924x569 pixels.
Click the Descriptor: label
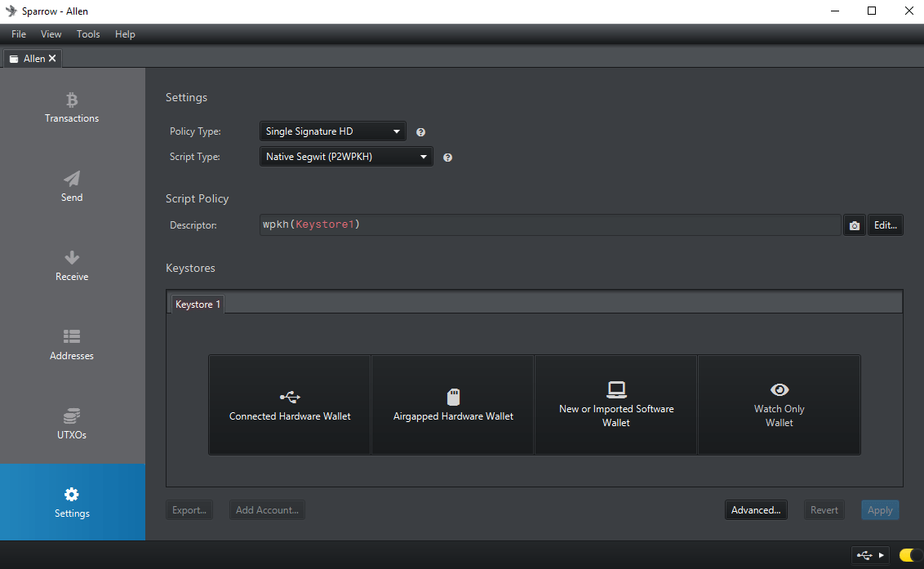(x=193, y=225)
